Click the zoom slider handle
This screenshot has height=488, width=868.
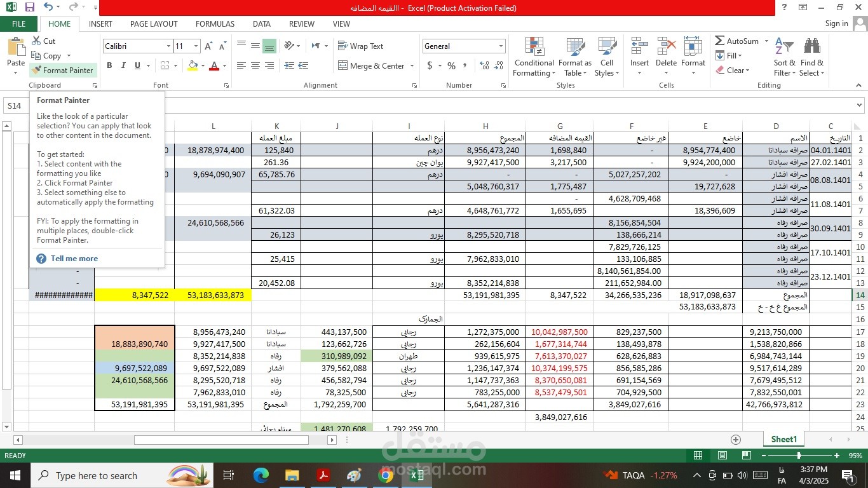point(799,456)
